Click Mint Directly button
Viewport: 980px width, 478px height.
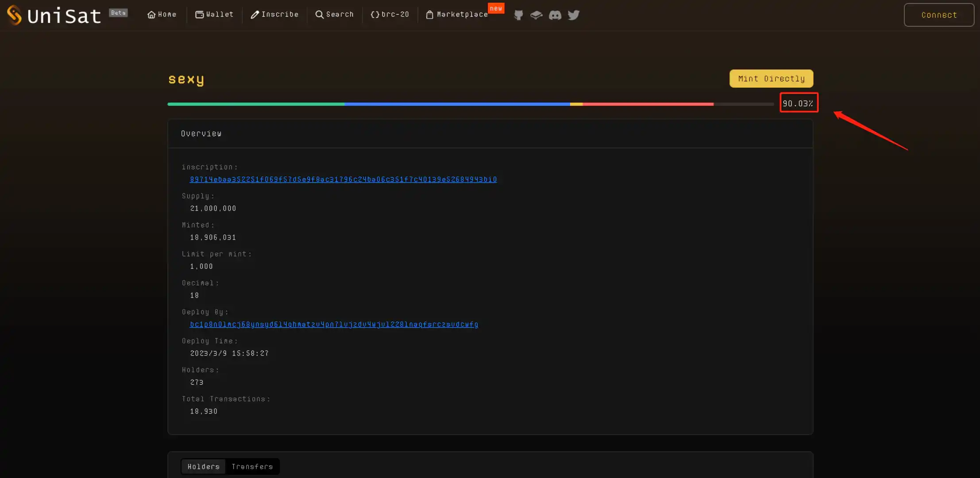[771, 78]
